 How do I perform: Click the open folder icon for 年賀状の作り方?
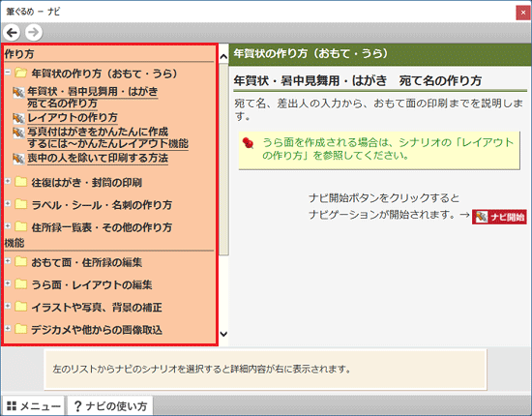point(20,73)
